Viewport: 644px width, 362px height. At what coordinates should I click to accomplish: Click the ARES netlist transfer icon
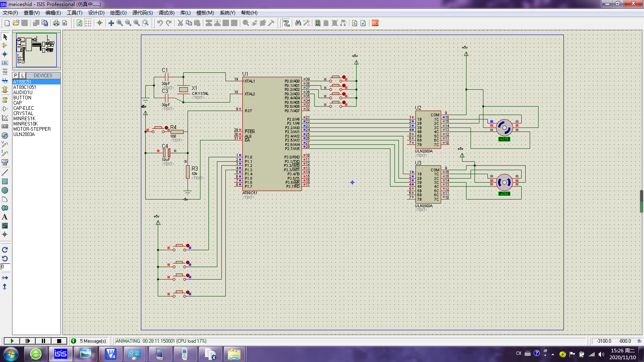pyautogui.click(x=375, y=23)
